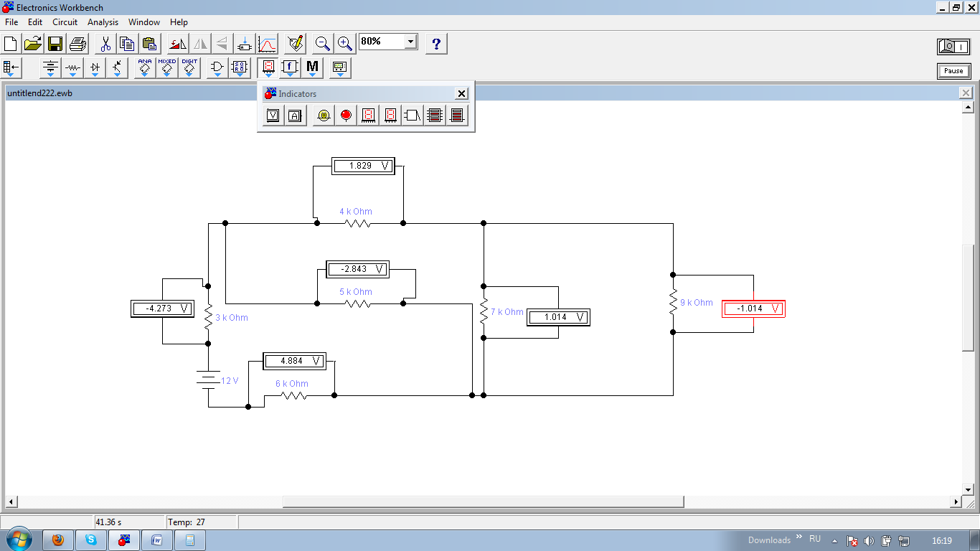Select the Bargraph Display indicator
This screenshot has width=980, height=551.
coord(435,115)
